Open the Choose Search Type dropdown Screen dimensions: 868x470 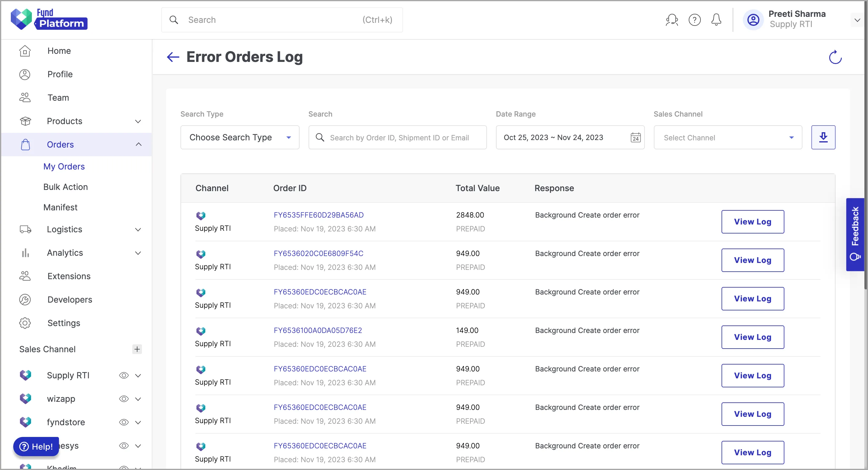(x=240, y=137)
